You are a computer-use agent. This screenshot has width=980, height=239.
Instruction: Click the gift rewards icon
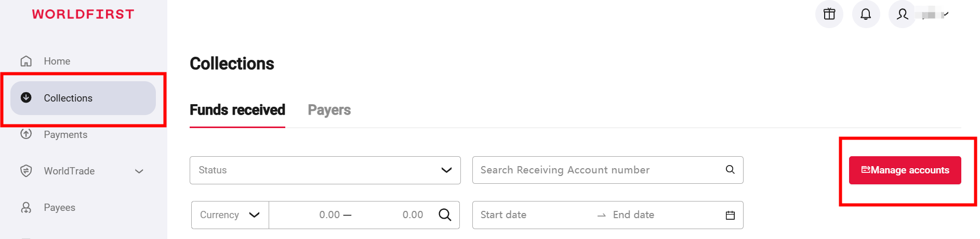[x=829, y=14]
